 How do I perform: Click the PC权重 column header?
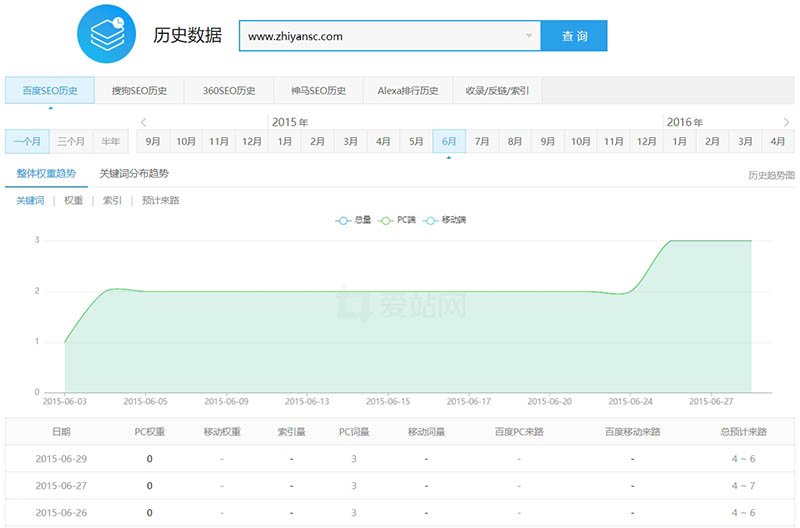pos(149,432)
